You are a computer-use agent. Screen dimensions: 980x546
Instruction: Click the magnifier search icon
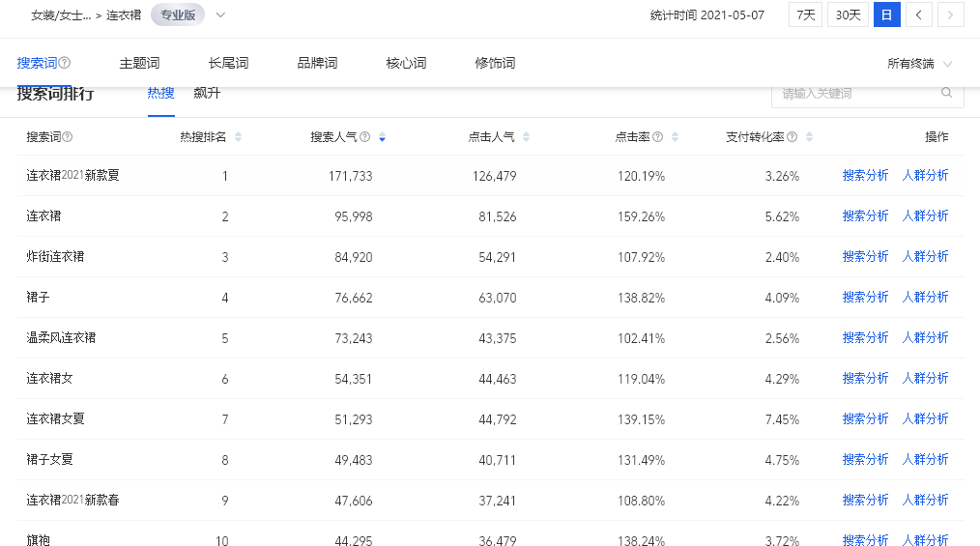click(947, 93)
